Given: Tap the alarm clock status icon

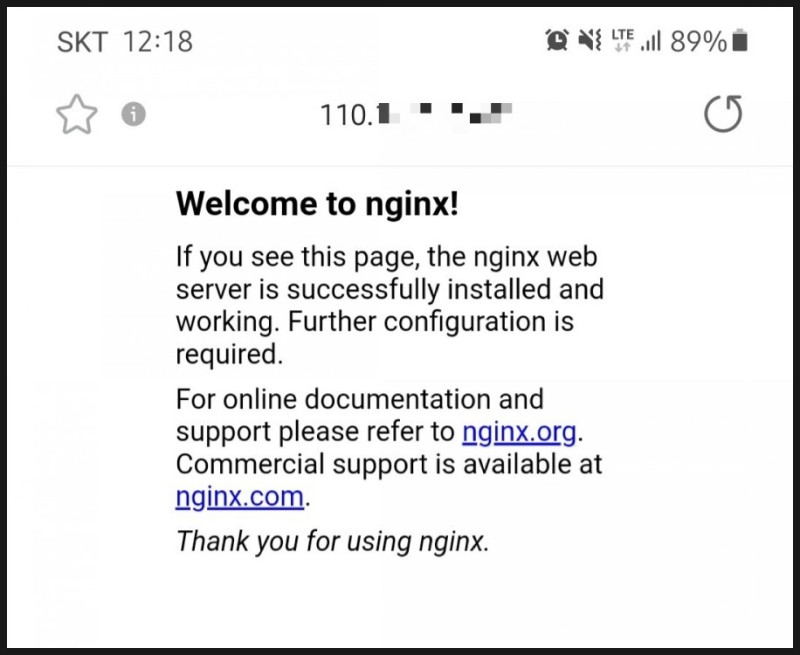Looking at the screenshot, I should 557,40.
